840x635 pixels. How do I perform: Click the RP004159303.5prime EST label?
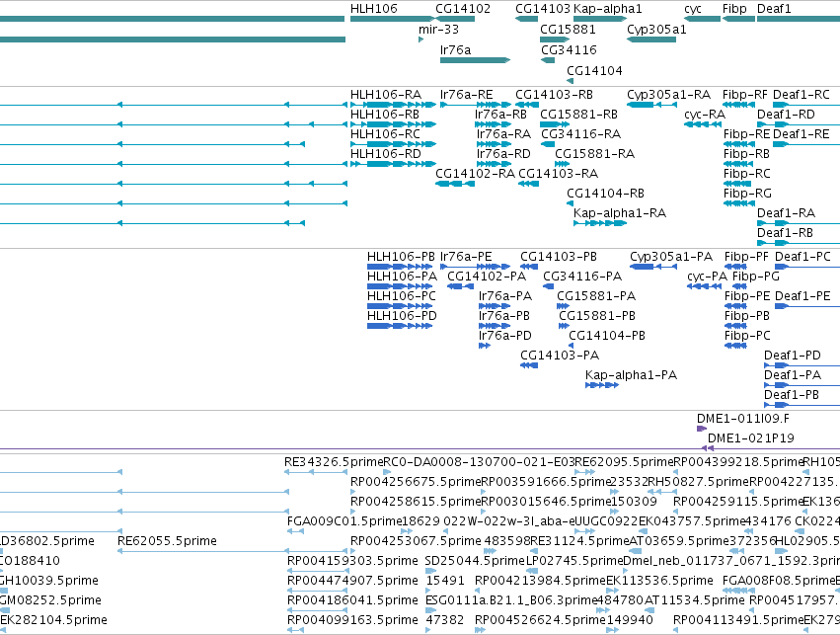352,561
